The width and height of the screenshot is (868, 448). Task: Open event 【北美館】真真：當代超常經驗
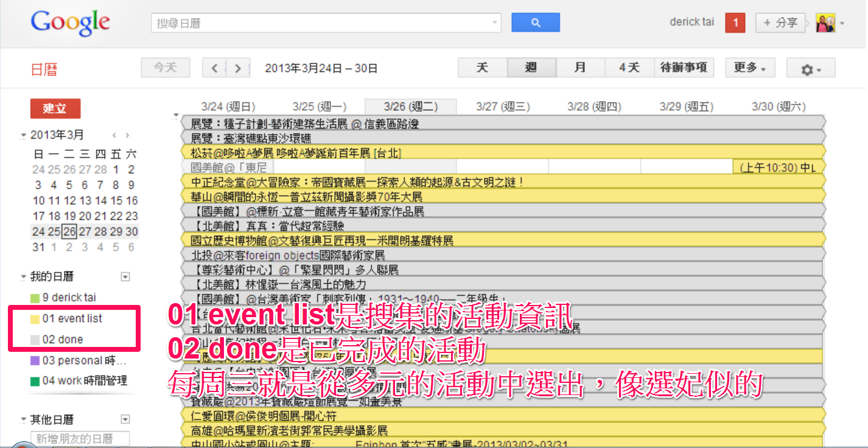pyautogui.click(x=504, y=226)
